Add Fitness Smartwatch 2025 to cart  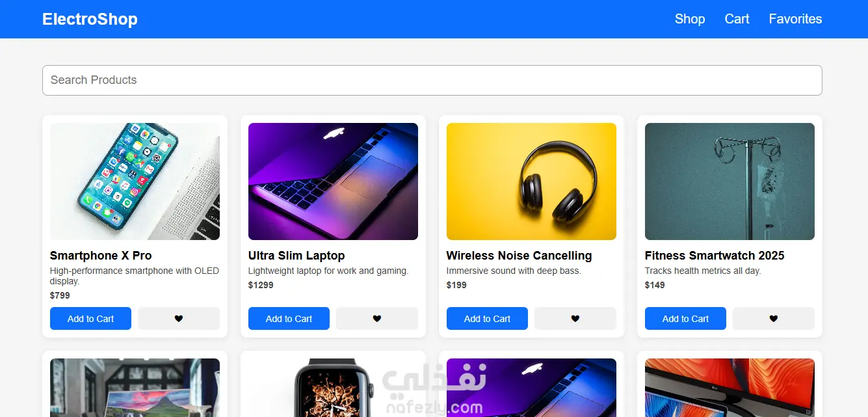coord(685,319)
